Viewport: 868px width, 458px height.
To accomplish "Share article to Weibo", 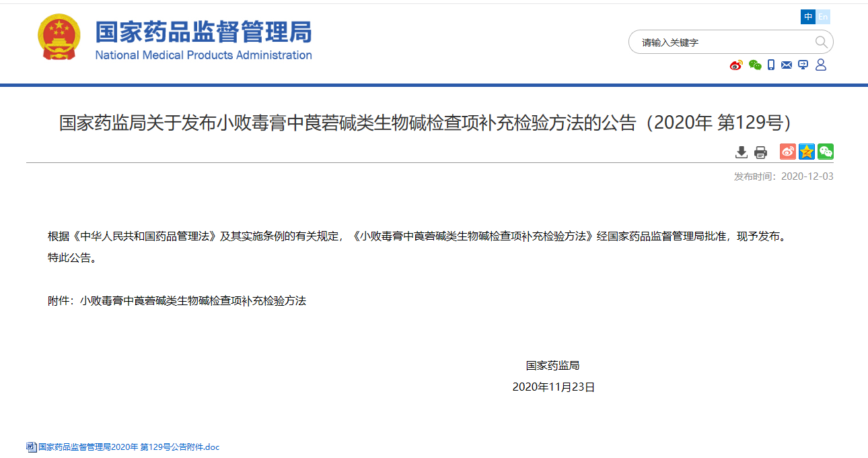I will pos(788,152).
